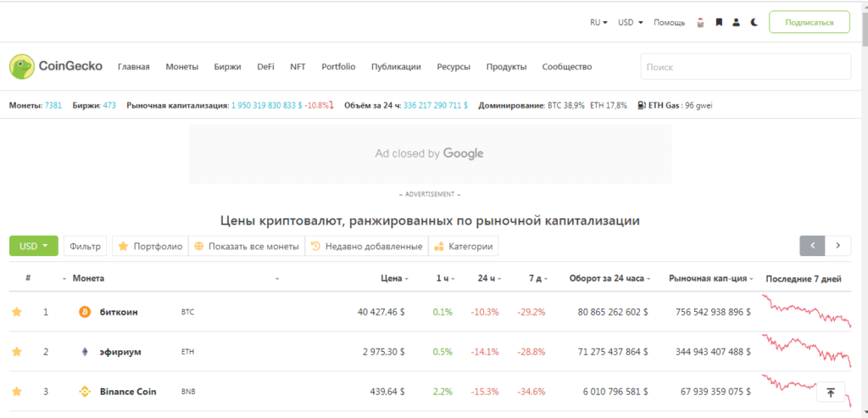The image size is (868, 418).
Task: Sort by Оборот за 24 часа column
Action: [x=609, y=278]
